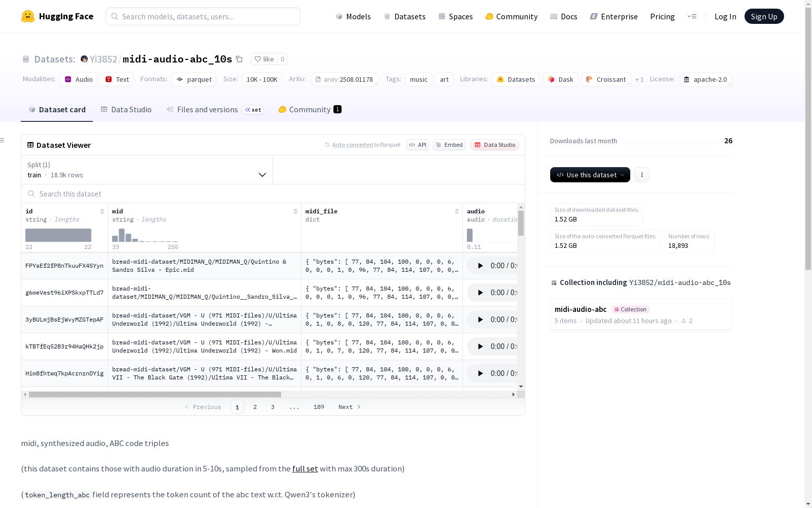Play audio for row g6meVest96iXPSkxpTTLd7
The height and width of the screenshot is (508, 812).
pyautogui.click(x=480, y=293)
